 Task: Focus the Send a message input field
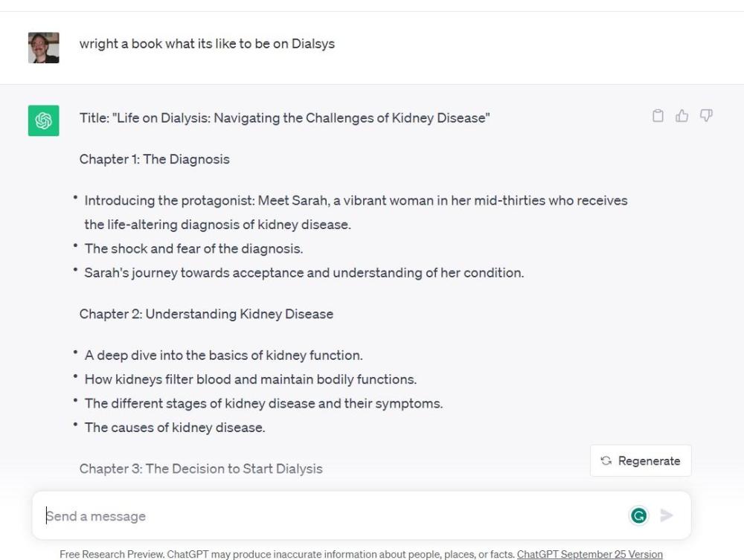327,515
